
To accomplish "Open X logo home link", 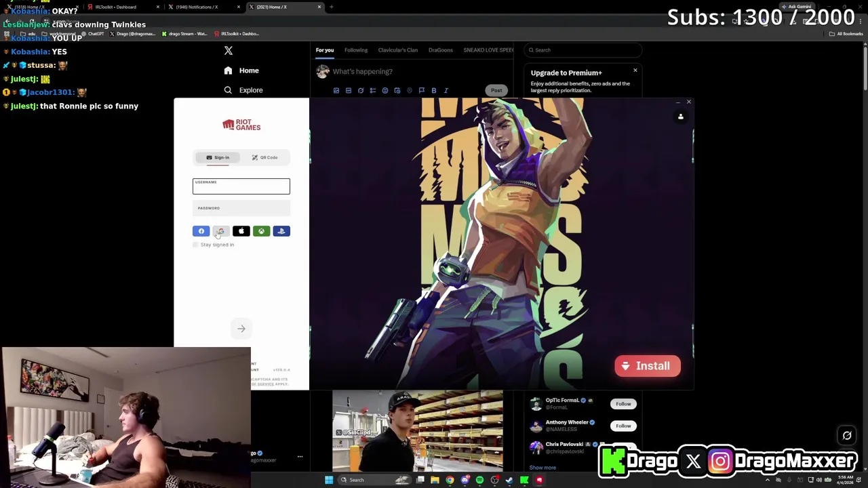I will pyautogui.click(x=229, y=51).
